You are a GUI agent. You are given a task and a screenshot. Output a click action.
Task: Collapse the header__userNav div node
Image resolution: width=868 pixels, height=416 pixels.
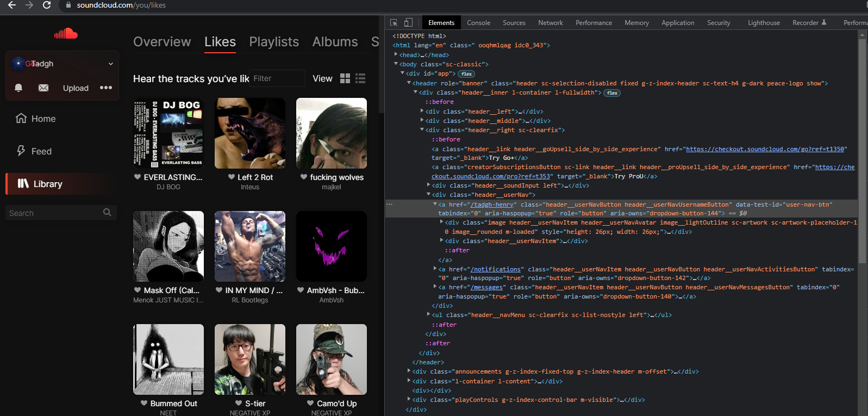pos(428,194)
